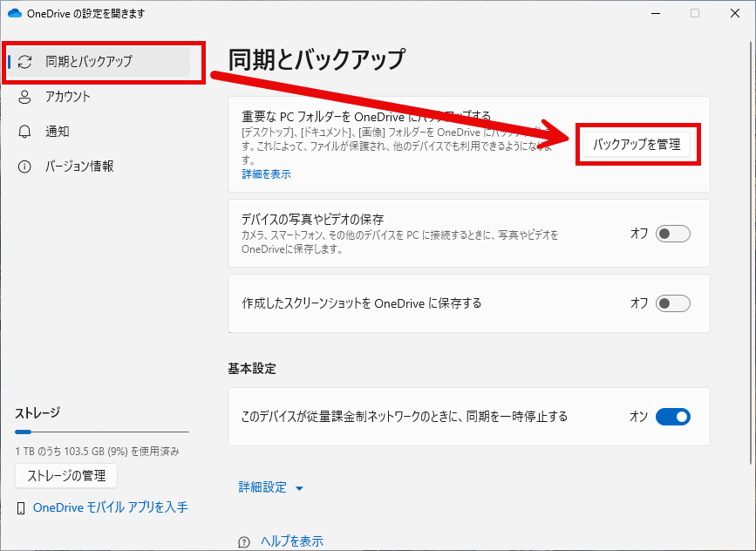Expand the 詳細設定 section
756x551 pixels.
(271, 487)
